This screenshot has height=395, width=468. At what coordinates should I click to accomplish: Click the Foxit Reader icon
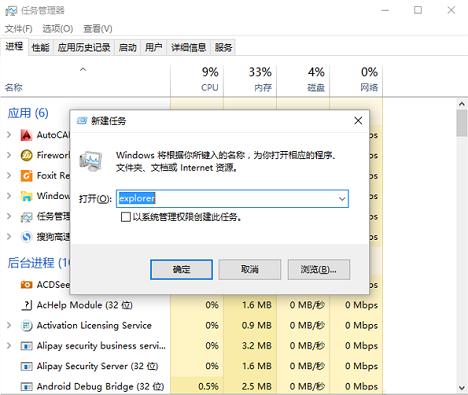point(26,176)
